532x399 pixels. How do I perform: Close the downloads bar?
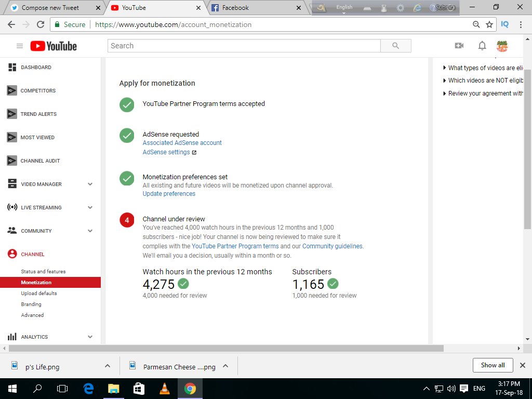point(523,365)
